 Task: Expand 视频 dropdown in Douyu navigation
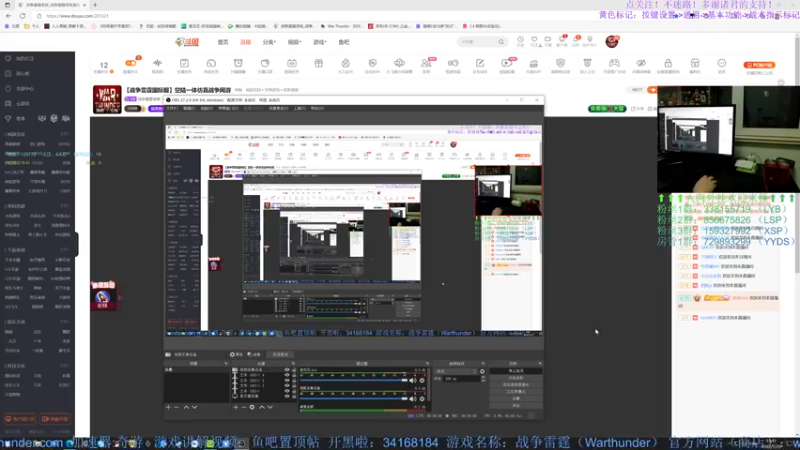point(294,42)
